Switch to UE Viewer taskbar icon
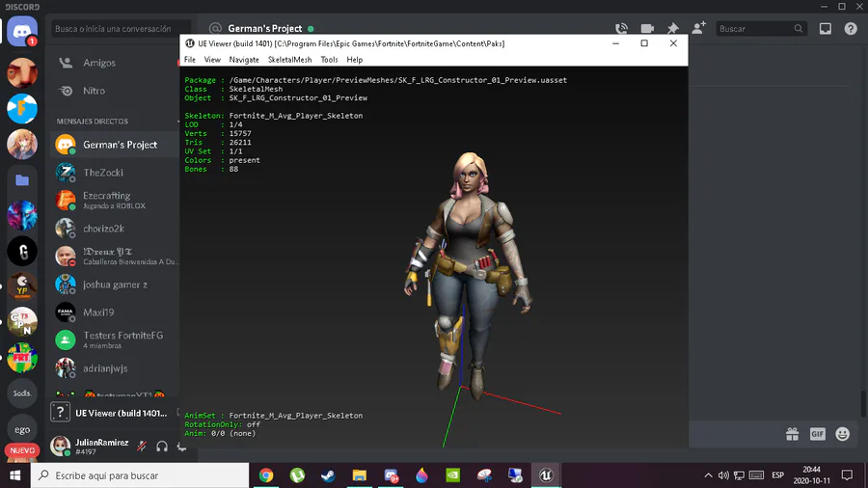This screenshot has height=488, width=868. (547, 475)
